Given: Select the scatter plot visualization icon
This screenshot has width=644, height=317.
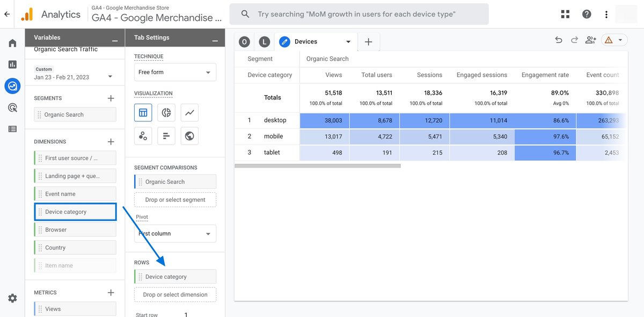Looking at the screenshot, I should pos(143,136).
